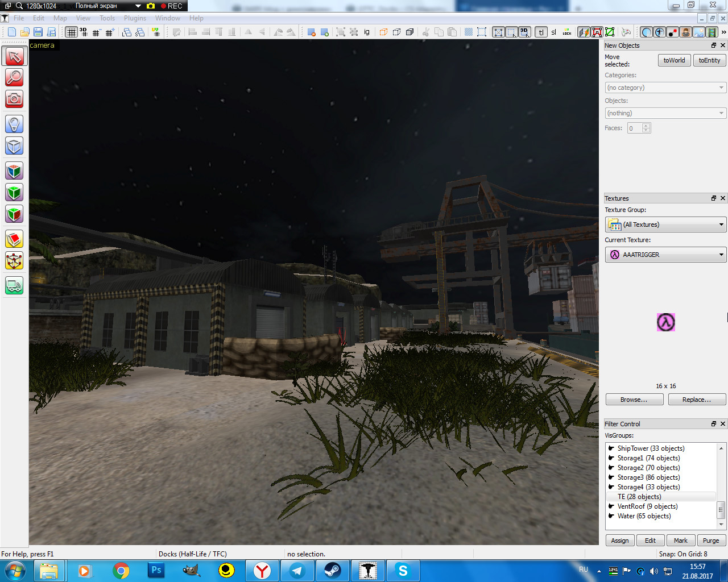
Task: Select the Vertex manipulation tool
Action: 14,261
